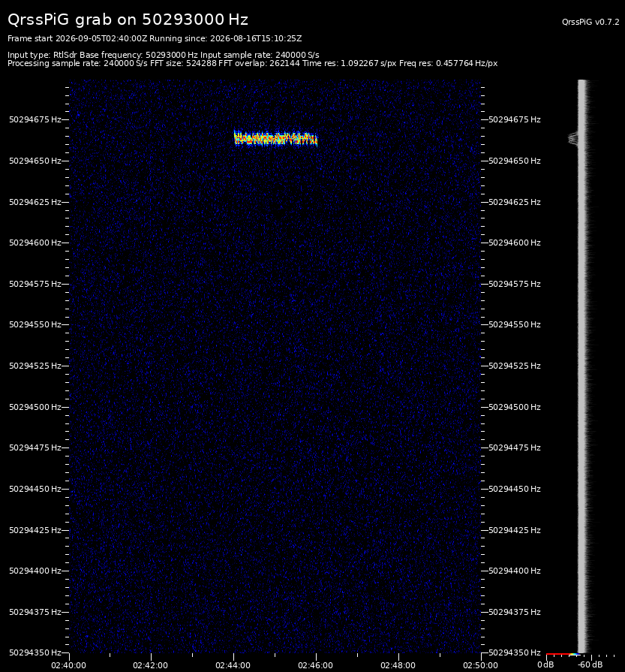Click the Frame start timestamp text
625x672 pixels.
(77, 38)
